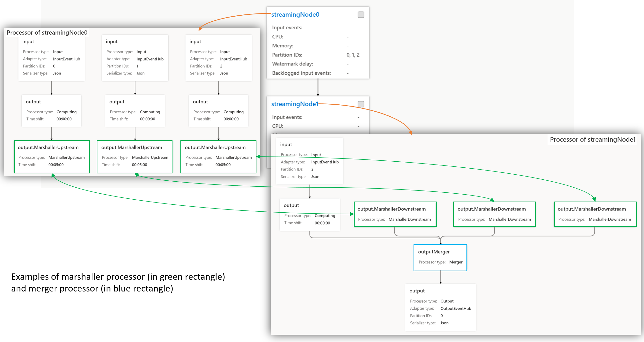644x342 pixels.
Task: Click the leftmost output.MarshallerDownstream node
Action: (x=395, y=214)
